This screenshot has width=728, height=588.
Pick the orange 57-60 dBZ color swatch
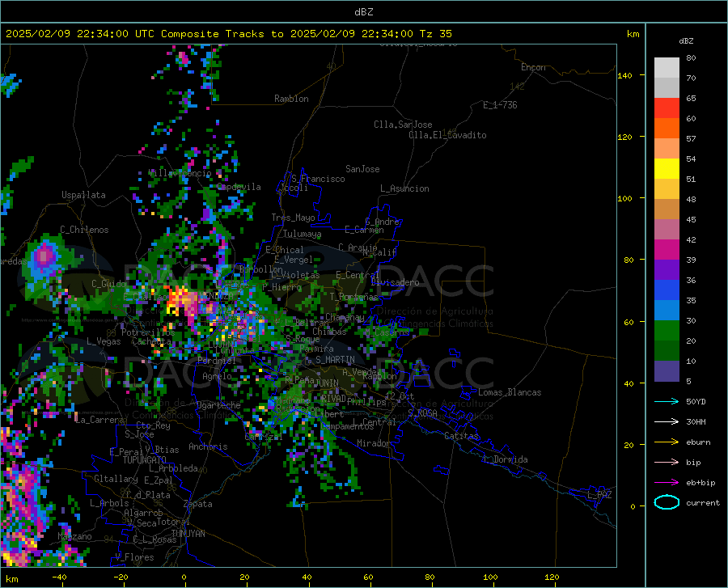tap(667, 129)
